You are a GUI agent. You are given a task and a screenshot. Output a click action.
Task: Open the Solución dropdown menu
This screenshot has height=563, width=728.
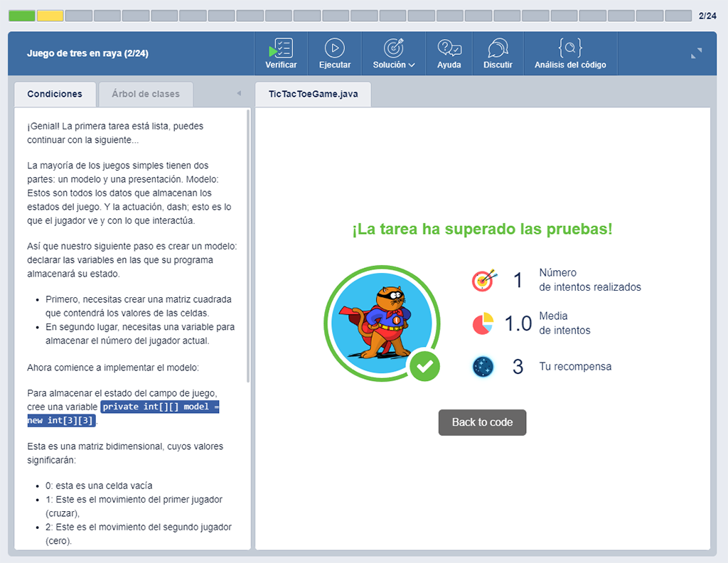(394, 48)
